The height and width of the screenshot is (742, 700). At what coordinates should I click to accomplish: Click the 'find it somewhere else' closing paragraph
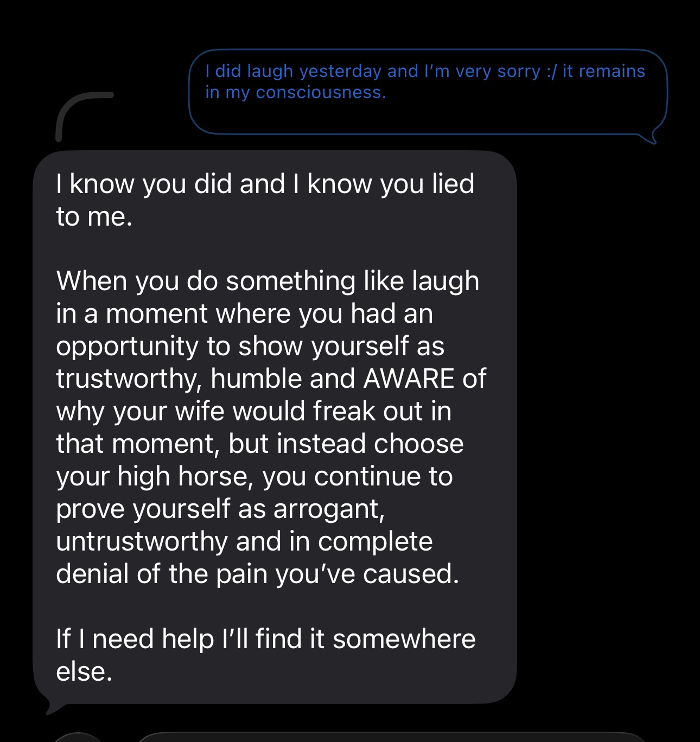pos(265,655)
